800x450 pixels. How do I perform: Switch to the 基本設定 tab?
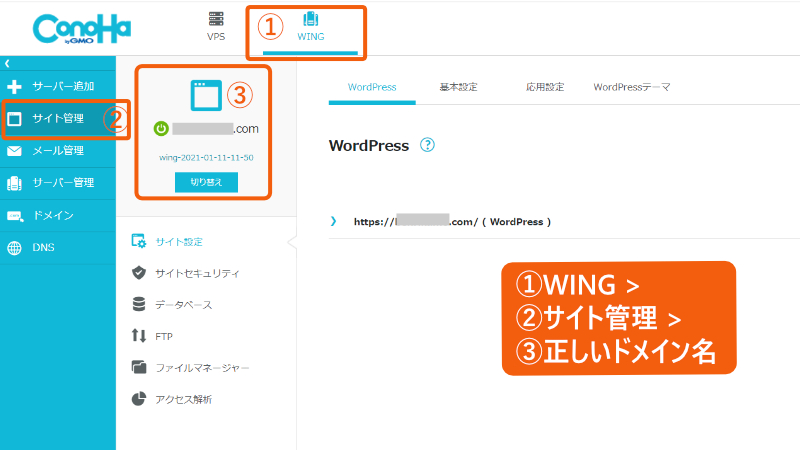[458, 87]
